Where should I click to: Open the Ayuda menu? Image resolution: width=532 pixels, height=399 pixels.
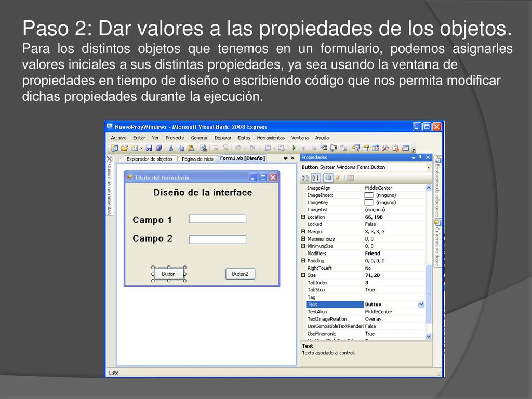pyautogui.click(x=322, y=138)
